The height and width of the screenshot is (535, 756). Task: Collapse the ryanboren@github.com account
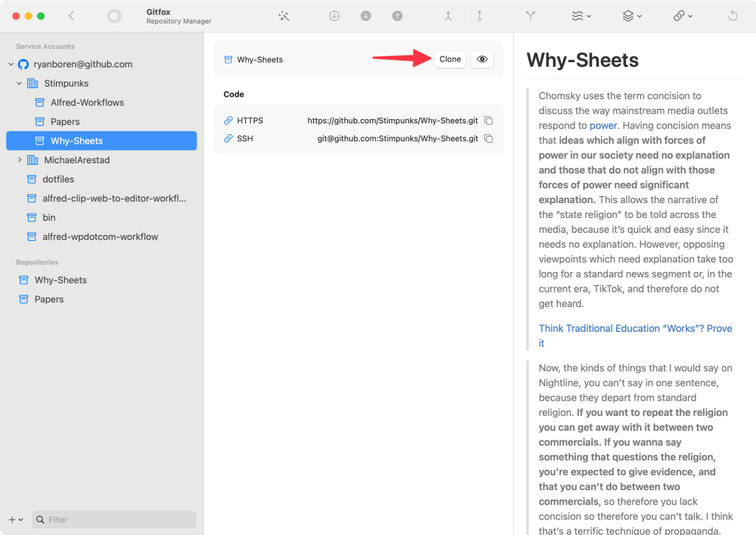[11, 64]
